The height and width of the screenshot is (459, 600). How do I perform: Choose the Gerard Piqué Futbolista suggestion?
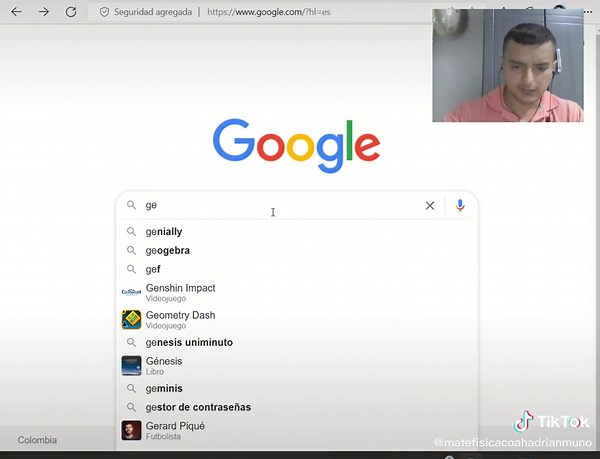click(x=297, y=431)
